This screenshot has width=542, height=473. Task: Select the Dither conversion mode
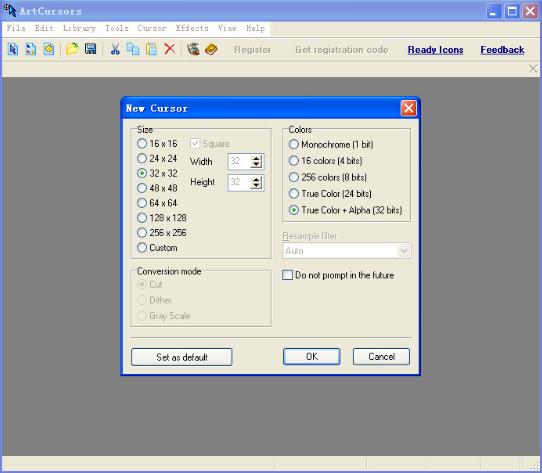[x=155, y=300]
